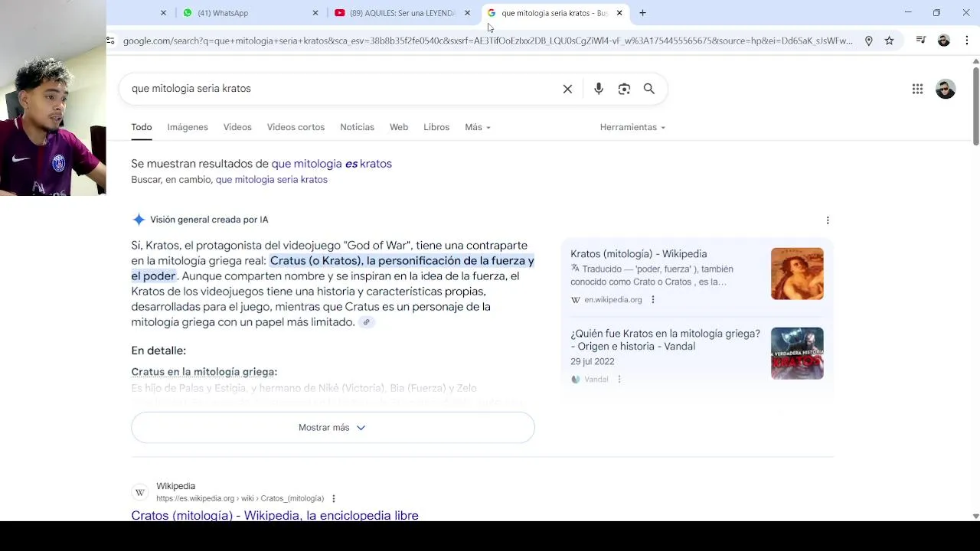Select the Videos cortos tab
980x551 pixels.
[296, 127]
